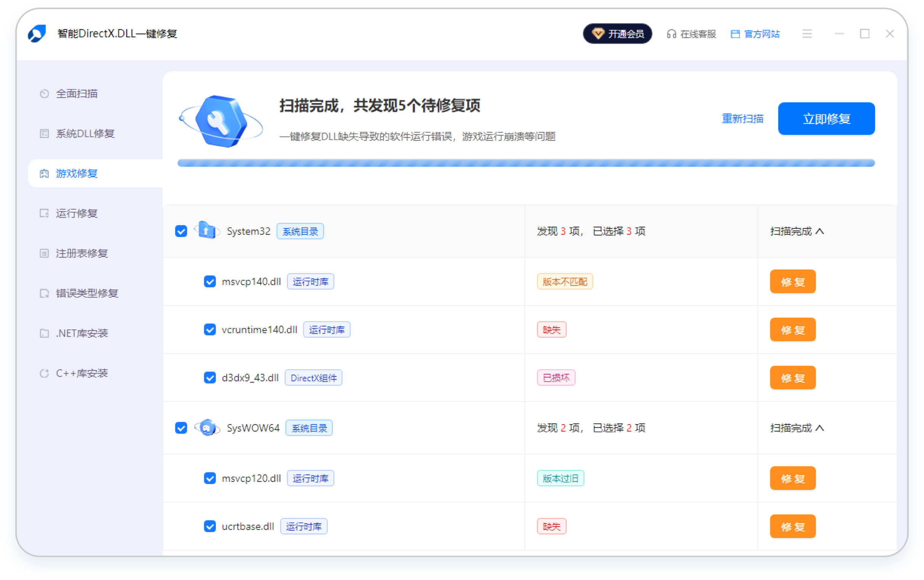924x580 pixels.
Task: Click the app logo in title bar
Action: [37, 34]
